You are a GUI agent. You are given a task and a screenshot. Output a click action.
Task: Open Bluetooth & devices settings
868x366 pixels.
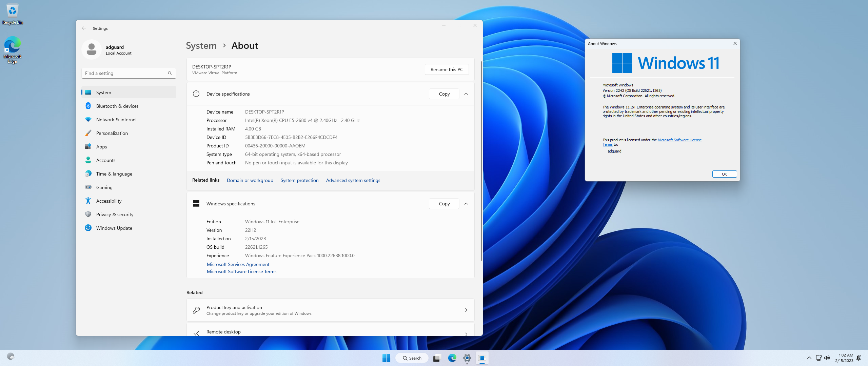pyautogui.click(x=129, y=106)
